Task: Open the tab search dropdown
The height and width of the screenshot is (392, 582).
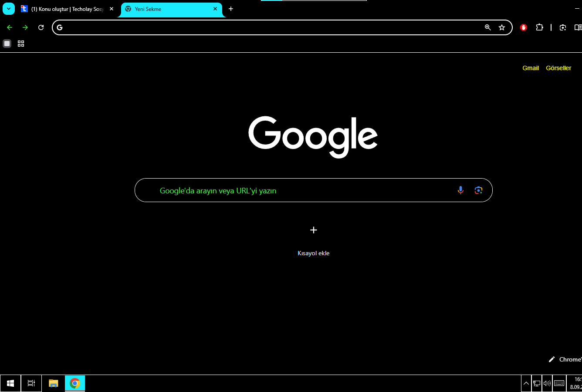Action: click(9, 9)
